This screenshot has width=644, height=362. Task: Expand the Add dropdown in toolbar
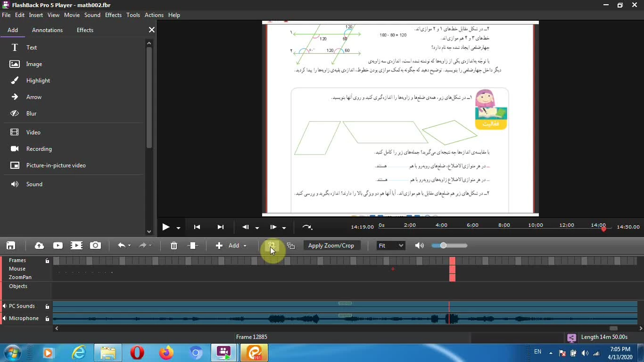click(x=245, y=246)
